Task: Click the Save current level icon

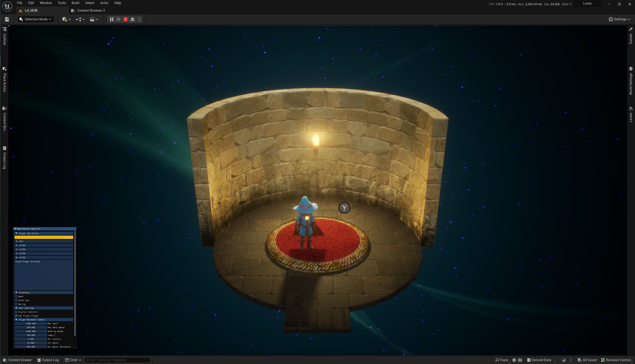Action: pos(7,19)
